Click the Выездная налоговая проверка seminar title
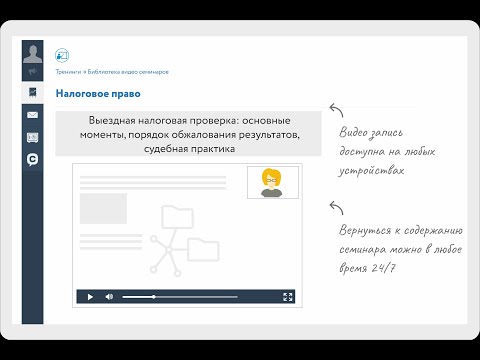This screenshot has height=360, width=480. point(189,134)
